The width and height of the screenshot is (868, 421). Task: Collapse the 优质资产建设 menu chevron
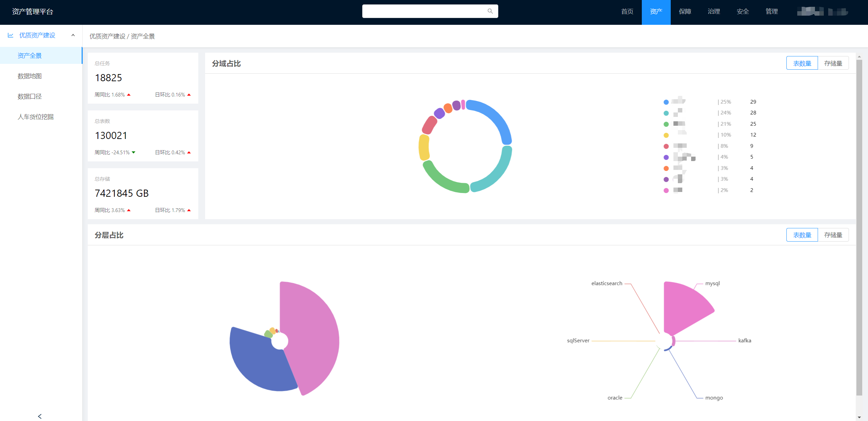point(73,35)
